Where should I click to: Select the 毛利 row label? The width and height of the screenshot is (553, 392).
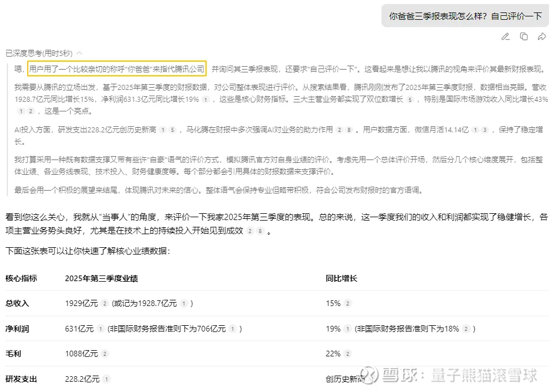14,354
